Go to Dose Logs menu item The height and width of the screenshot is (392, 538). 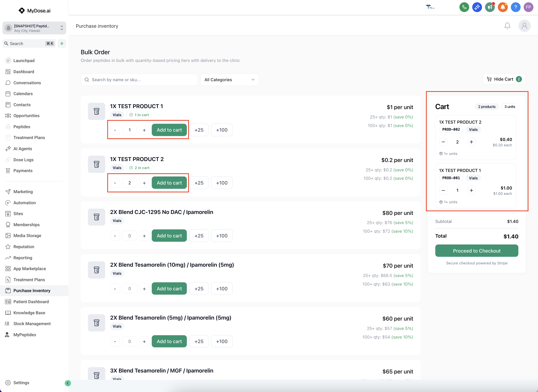(23, 160)
